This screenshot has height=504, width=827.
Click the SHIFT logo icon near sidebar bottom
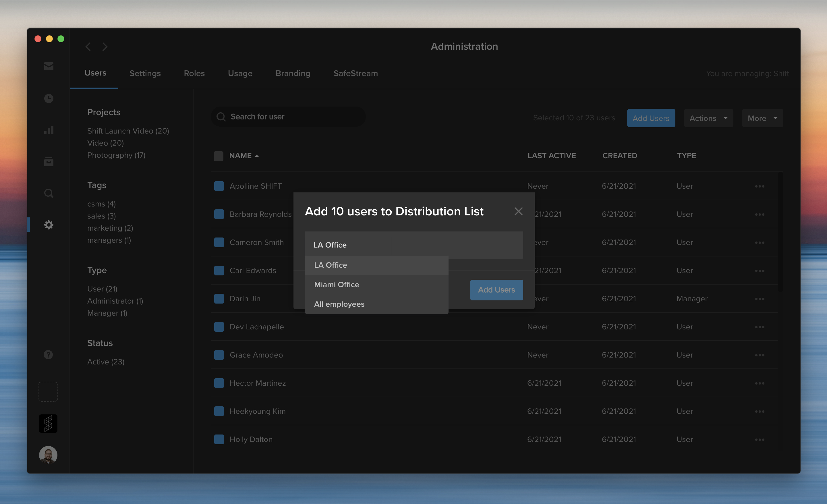(48, 423)
